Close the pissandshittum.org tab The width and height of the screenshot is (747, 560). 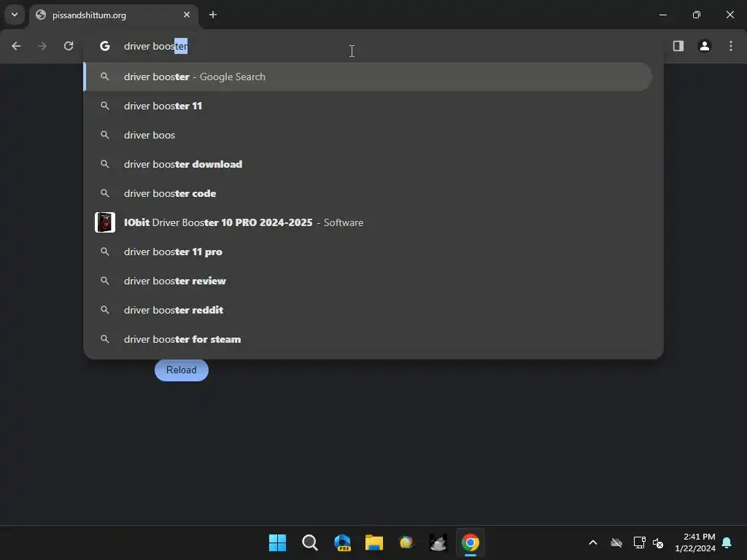[187, 15]
